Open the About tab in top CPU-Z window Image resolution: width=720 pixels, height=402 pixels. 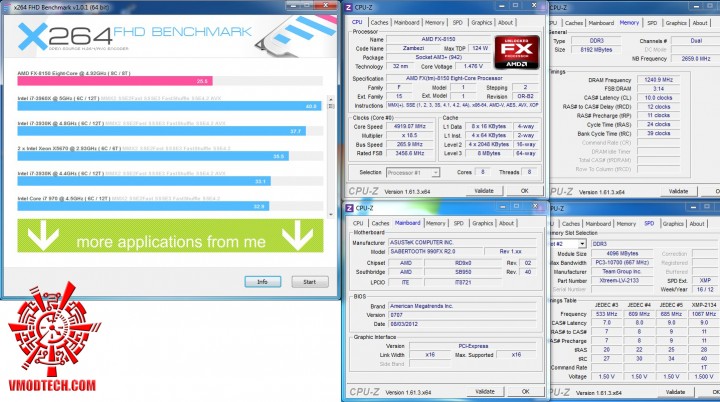pos(506,22)
